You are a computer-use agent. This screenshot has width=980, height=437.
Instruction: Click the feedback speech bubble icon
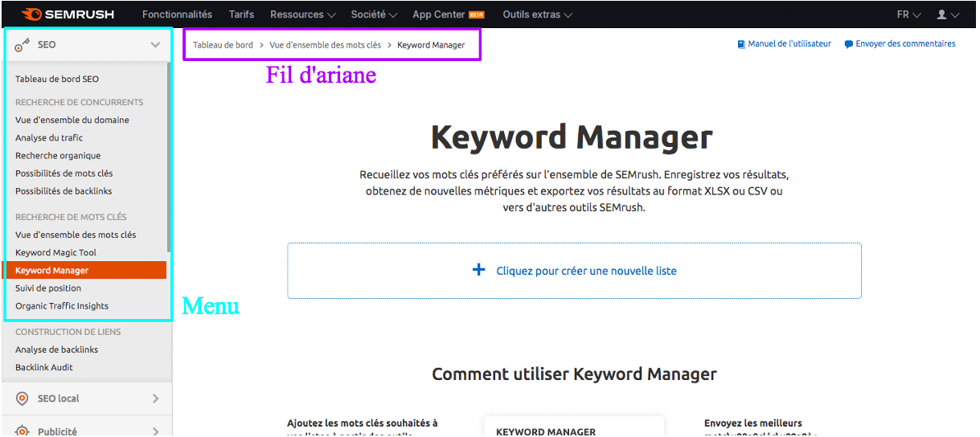[849, 44]
